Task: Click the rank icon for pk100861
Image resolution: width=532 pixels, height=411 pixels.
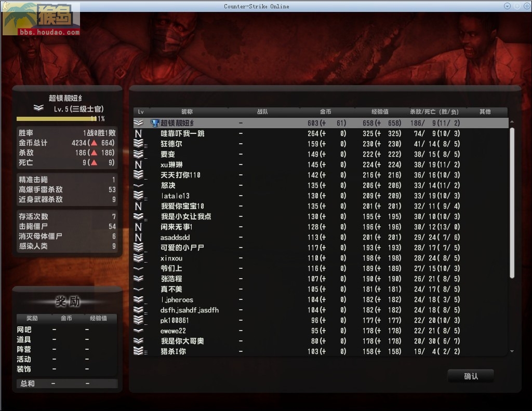Action: (139, 320)
